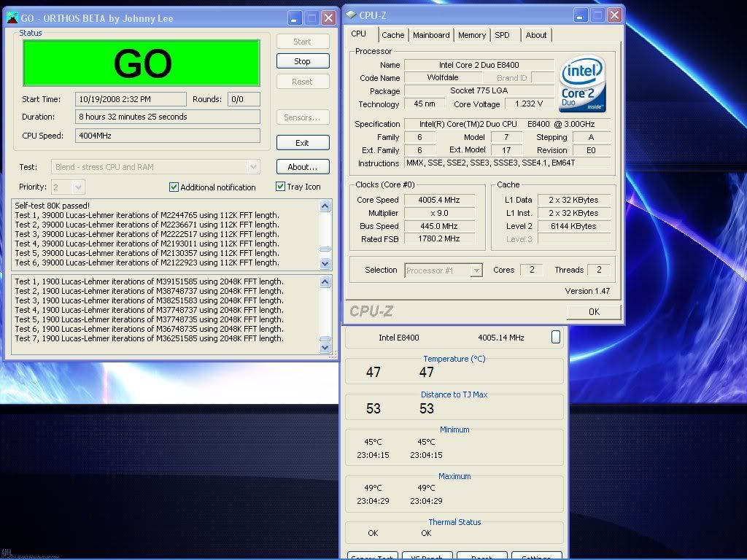Click the Exit button in ORTHOS
747x560 pixels.
(303, 143)
